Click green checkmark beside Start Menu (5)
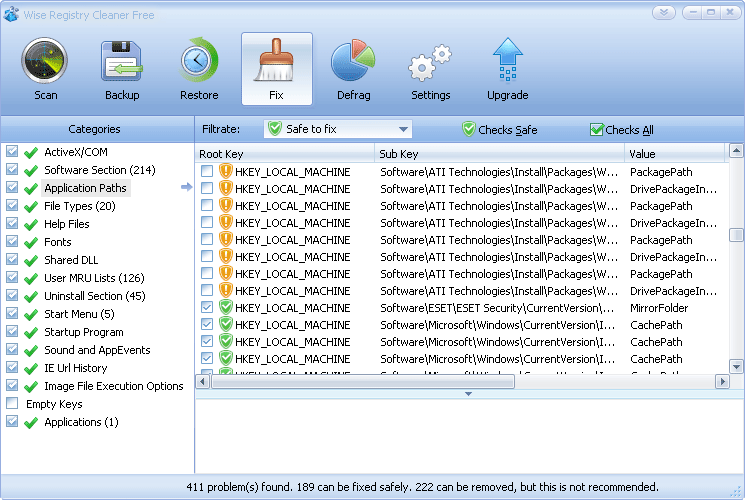Viewport: 745px width, 500px height. pos(31,315)
